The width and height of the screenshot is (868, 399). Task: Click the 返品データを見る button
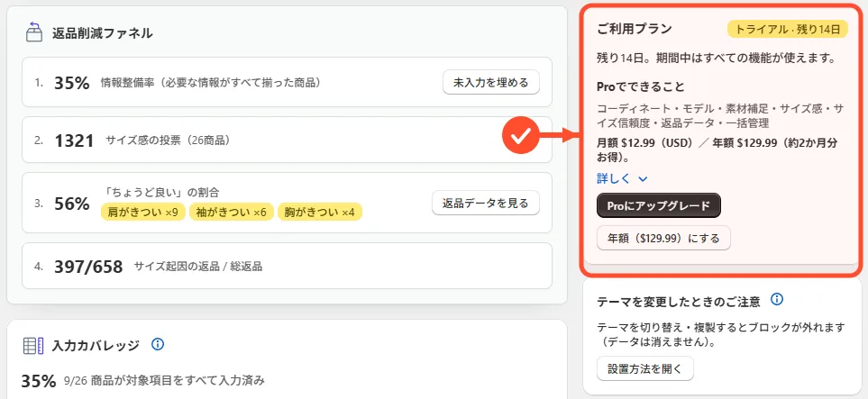coord(486,203)
